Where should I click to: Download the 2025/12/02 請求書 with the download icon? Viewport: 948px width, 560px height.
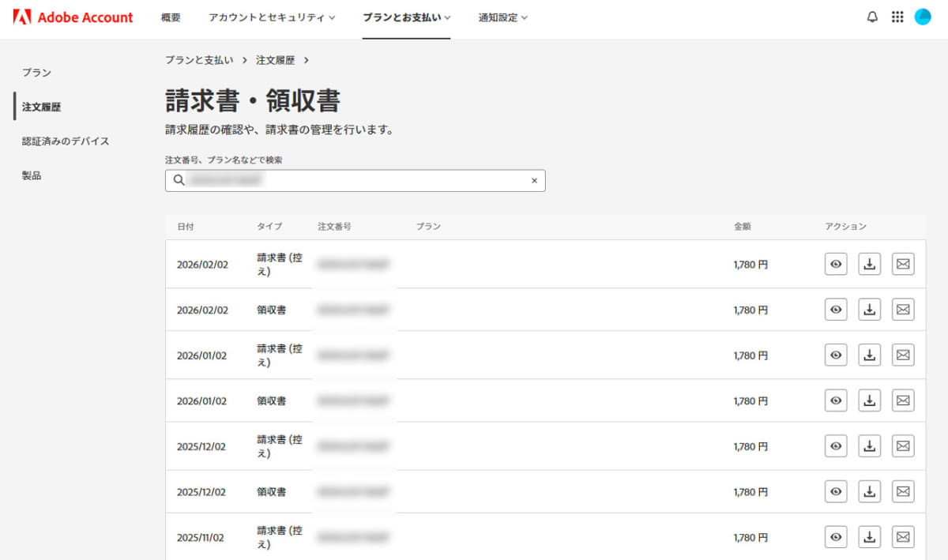tap(869, 445)
